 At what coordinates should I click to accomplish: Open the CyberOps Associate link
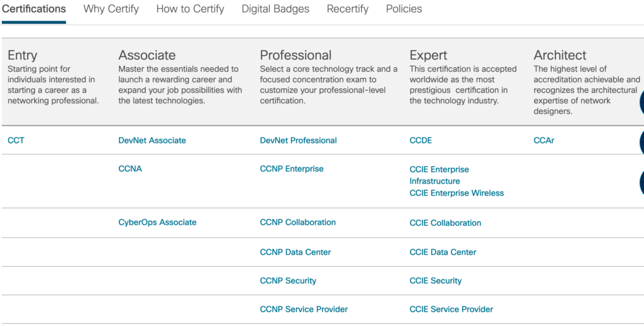pyautogui.click(x=157, y=222)
